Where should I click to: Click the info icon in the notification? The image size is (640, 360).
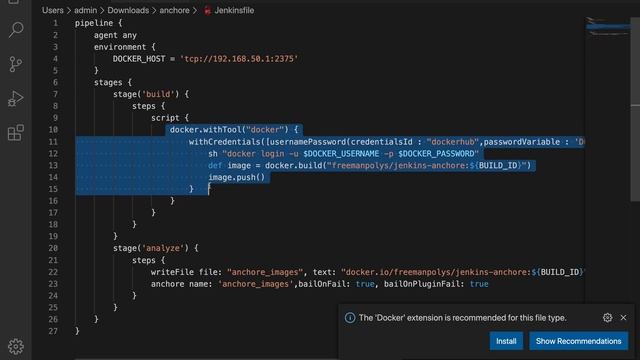click(x=350, y=318)
